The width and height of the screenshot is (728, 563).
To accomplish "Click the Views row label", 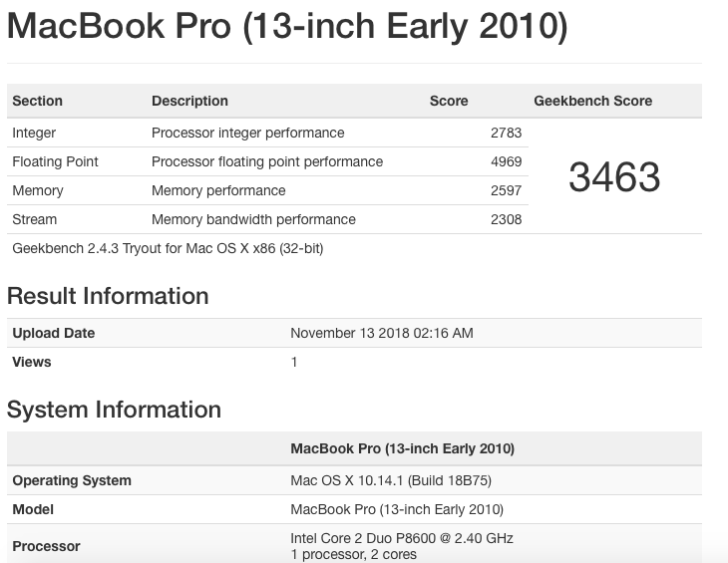I will [31, 362].
